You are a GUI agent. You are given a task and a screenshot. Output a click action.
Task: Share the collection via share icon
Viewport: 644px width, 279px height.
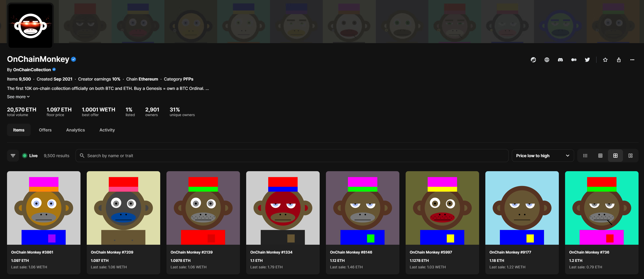coord(619,60)
